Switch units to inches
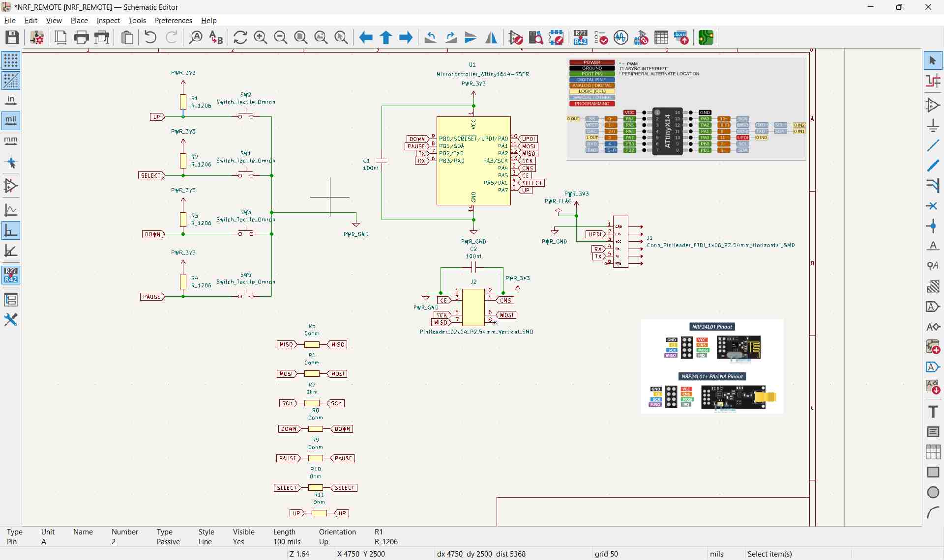Viewport: 944px width, 560px height. click(11, 100)
